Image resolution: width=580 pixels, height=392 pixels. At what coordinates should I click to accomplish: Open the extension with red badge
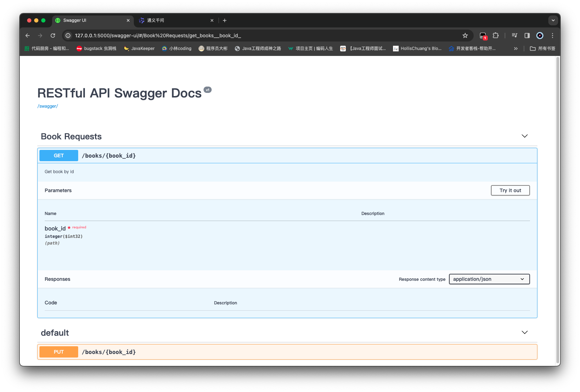[483, 36]
